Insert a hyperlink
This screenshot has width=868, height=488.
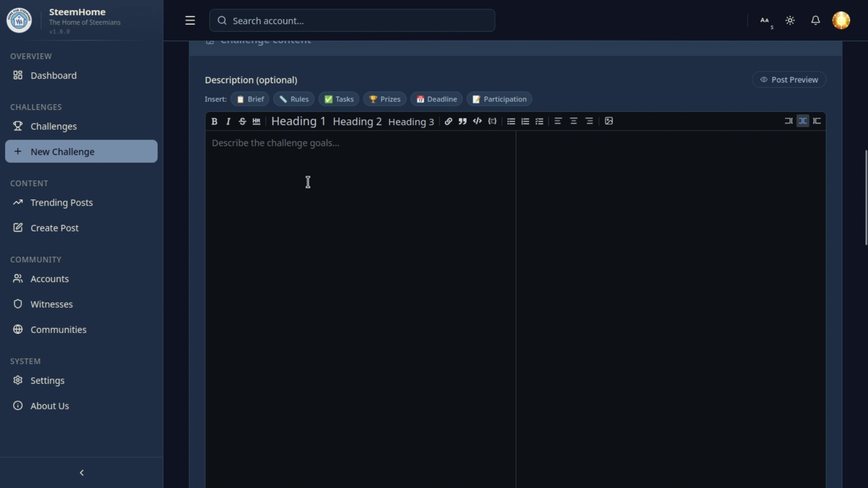pos(448,121)
